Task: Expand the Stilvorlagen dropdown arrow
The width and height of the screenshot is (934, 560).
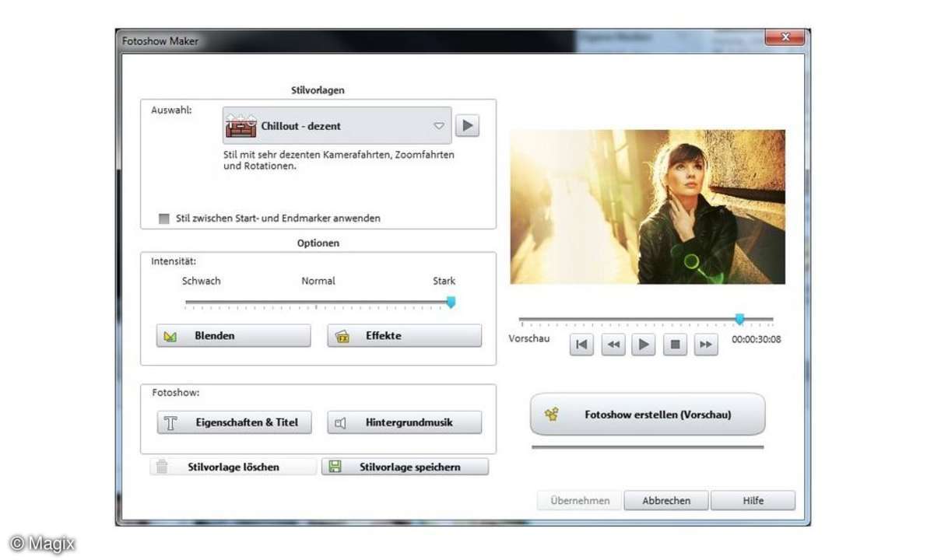Action: point(438,126)
